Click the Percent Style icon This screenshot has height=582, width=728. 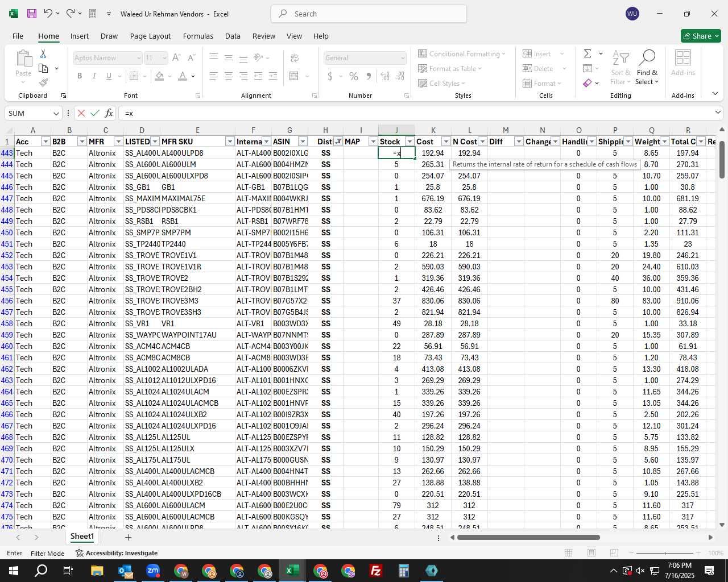point(354,76)
